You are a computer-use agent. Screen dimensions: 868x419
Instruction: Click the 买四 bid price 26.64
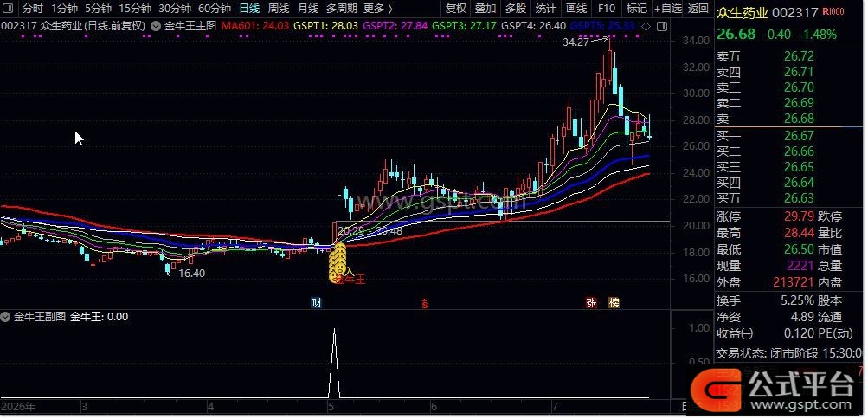pos(799,183)
